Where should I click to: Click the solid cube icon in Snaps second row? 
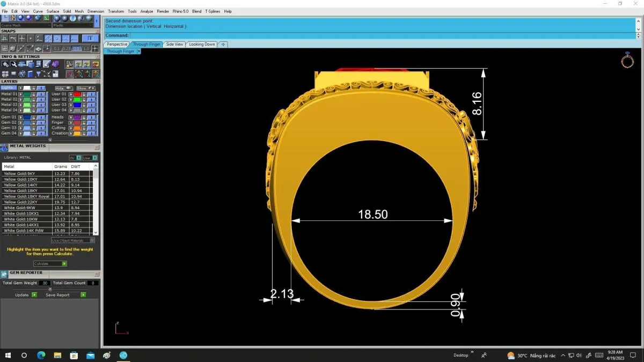click(13, 49)
